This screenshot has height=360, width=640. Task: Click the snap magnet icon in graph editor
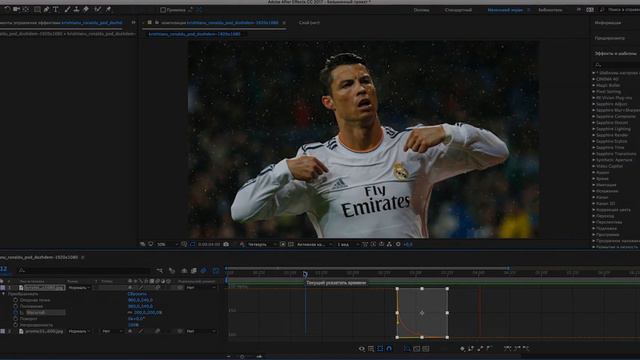click(x=389, y=349)
